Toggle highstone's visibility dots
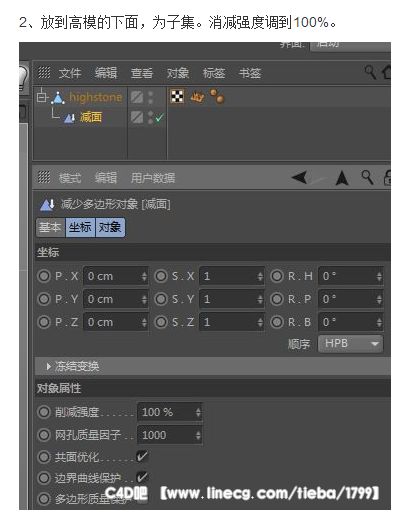Screen dimensions: 405x510 [x=151, y=97]
